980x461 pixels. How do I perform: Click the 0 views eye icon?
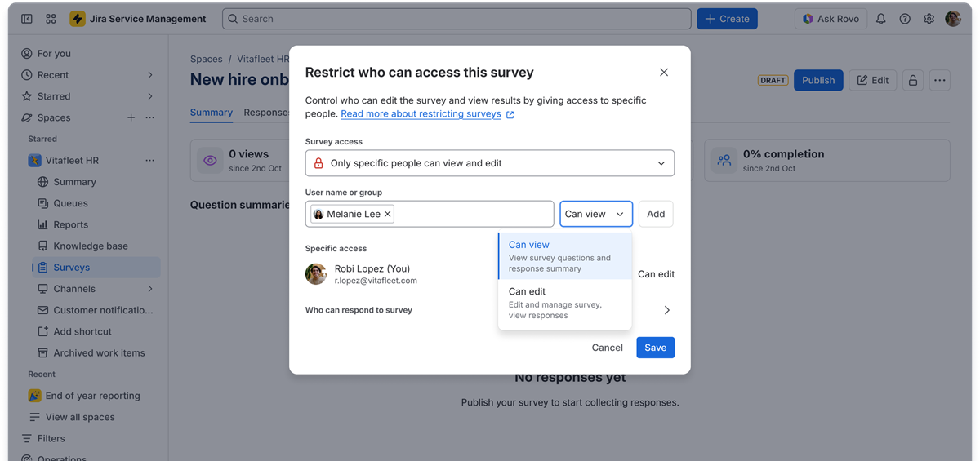[x=210, y=160]
